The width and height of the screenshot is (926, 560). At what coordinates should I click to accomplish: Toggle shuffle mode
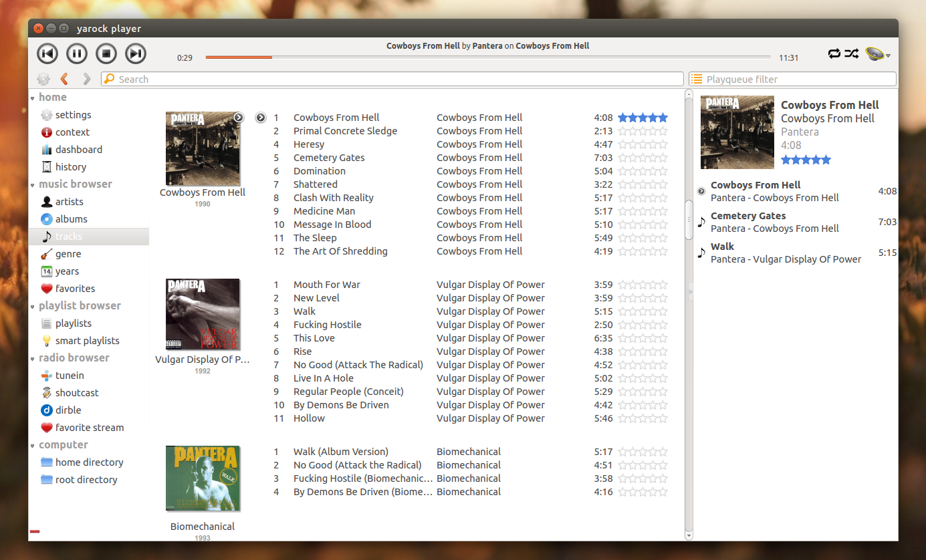point(851,53)
